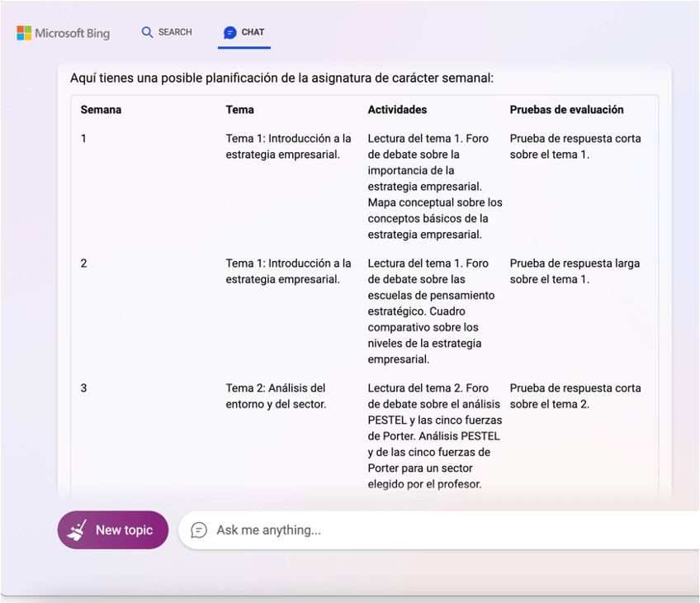Select the CHAT tab label
This screenshot has height=603, width=700.
point(253,32)
